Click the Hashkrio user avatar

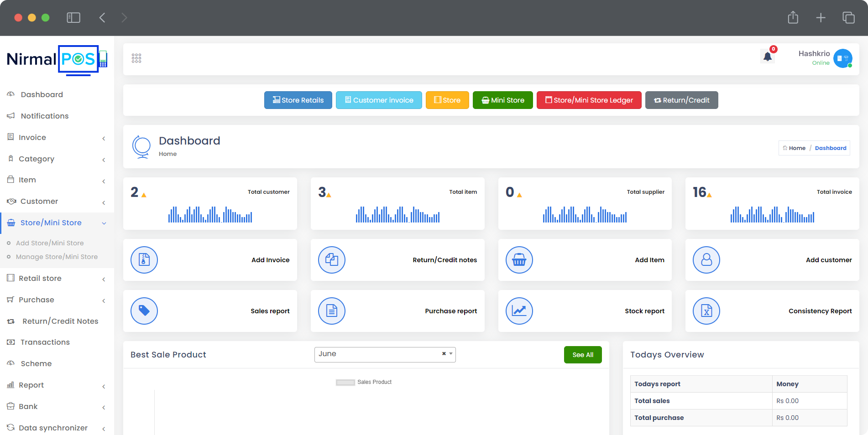click(842, 58)
